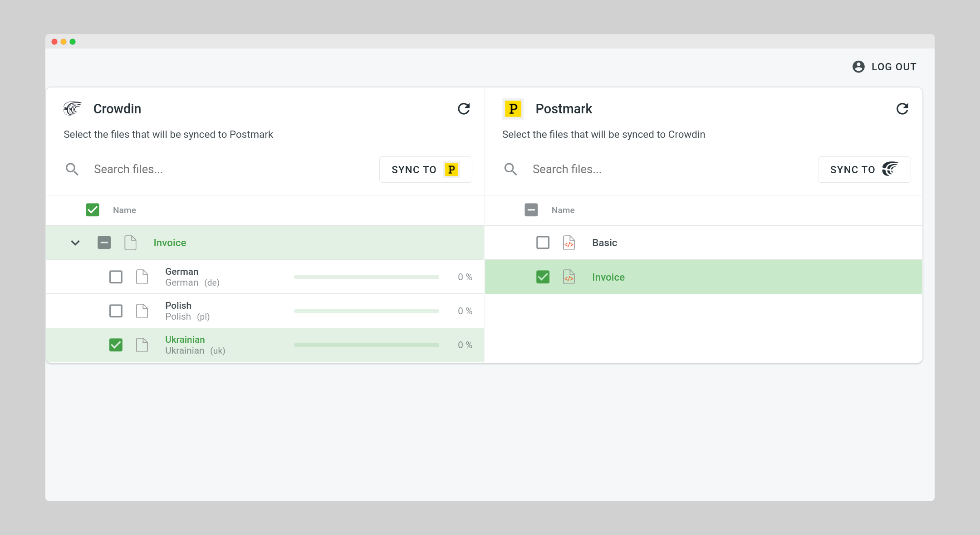980x535 pixels.
Task: Log out of the account
Action: point(884,67)
